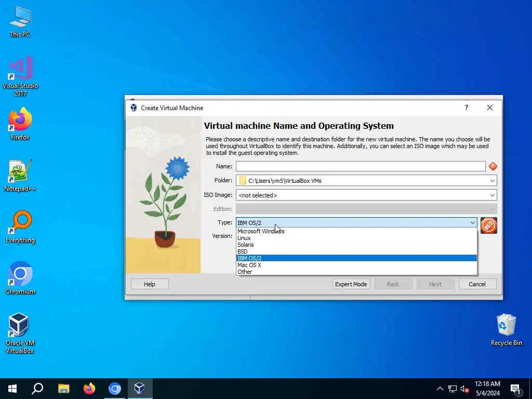Choose IBM OS/2 in the dropdown list

point(356,258)
